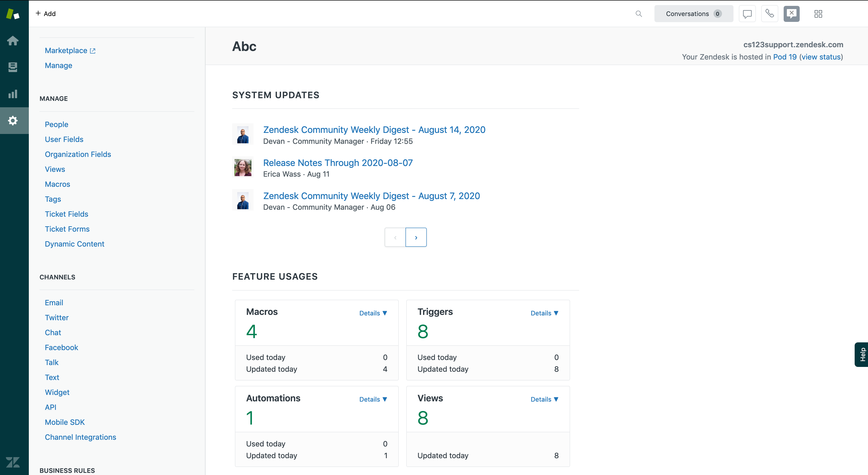Open Twitter channel settings
868x475 pixels.
click(57, 318)
